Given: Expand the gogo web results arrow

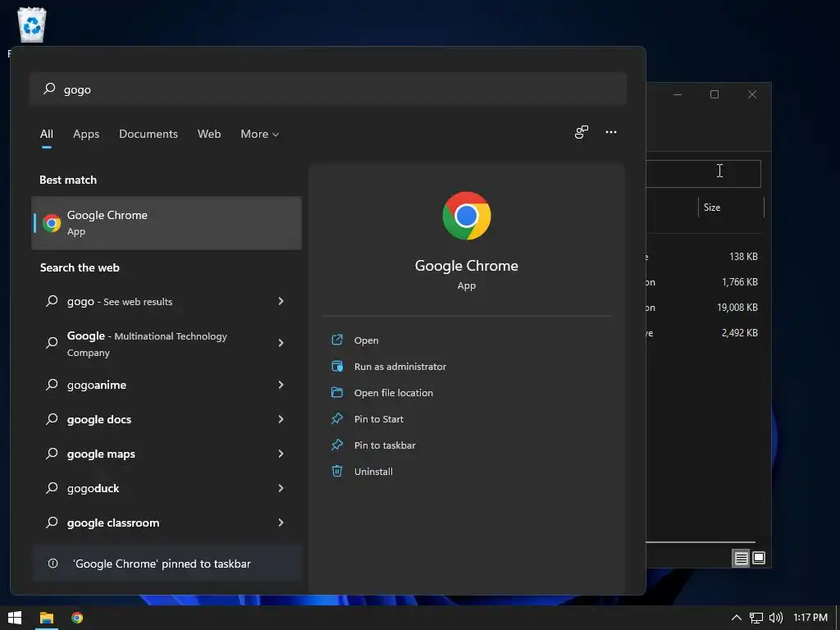Looking at the screenshot, I should click(281, 301).
